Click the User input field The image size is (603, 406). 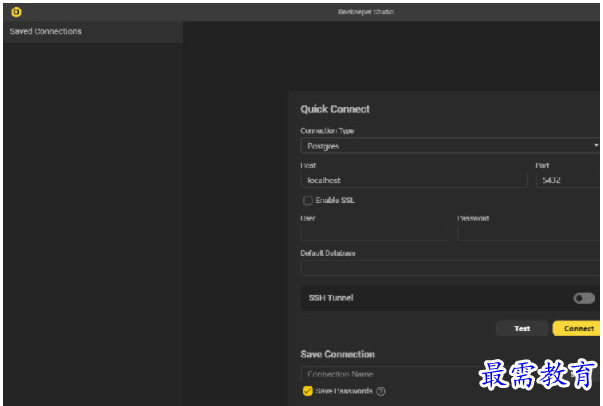[375, 233]
